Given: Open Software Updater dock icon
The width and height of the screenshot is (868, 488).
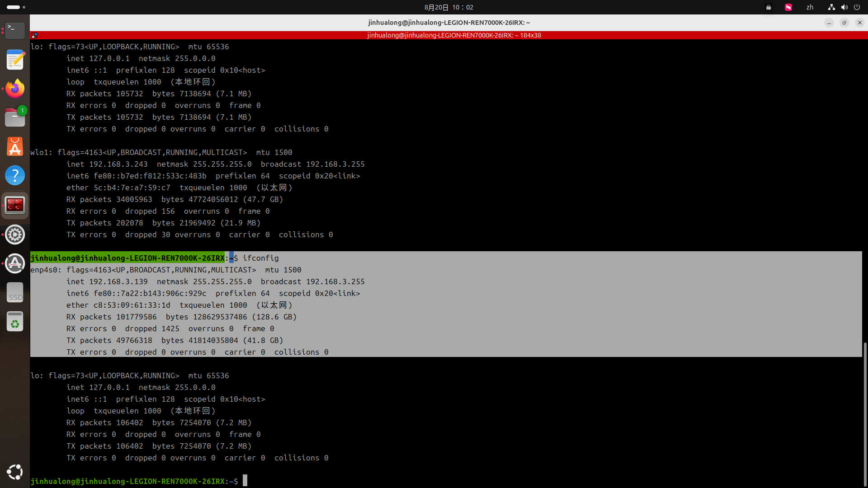Looking at the screenshot, I should 15,263.
